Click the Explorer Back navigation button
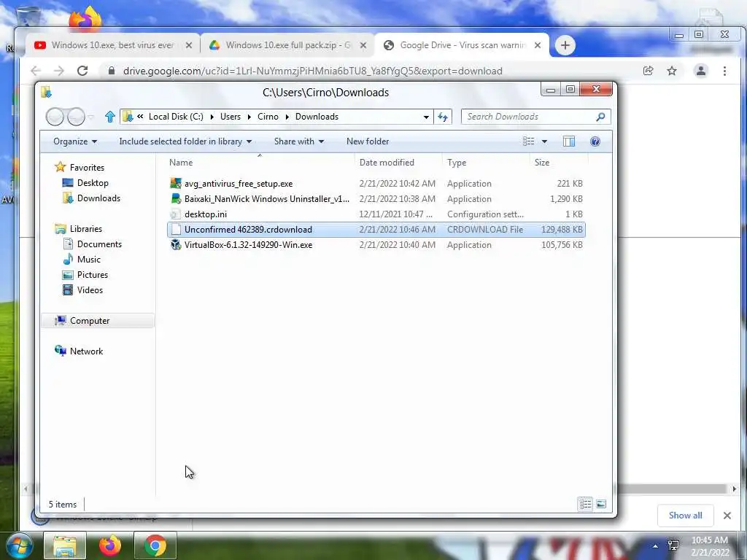Screen dimensions: 747x560 pos(55,117)
